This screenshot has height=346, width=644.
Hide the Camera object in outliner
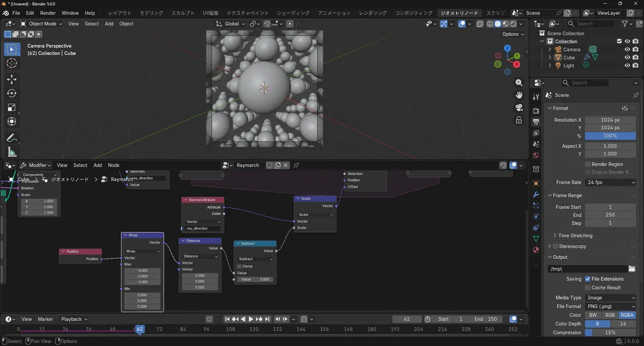pos(627,49)
